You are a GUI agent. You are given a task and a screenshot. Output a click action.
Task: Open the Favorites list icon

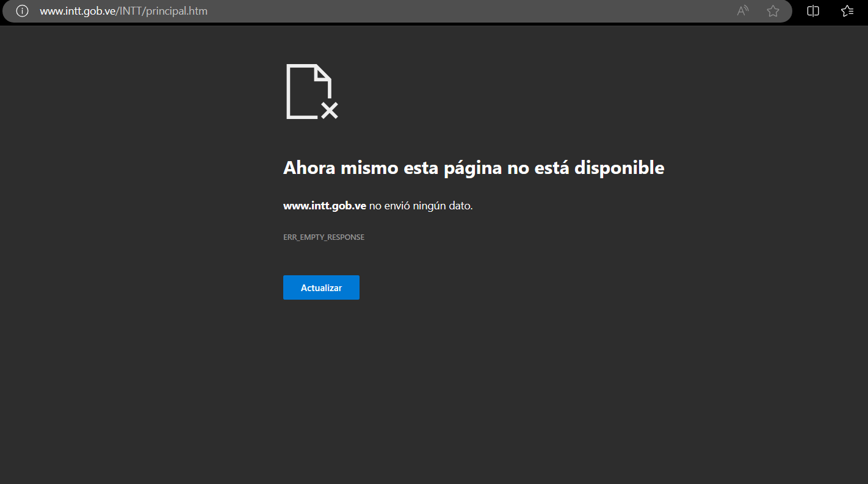[x=847, y=11]
